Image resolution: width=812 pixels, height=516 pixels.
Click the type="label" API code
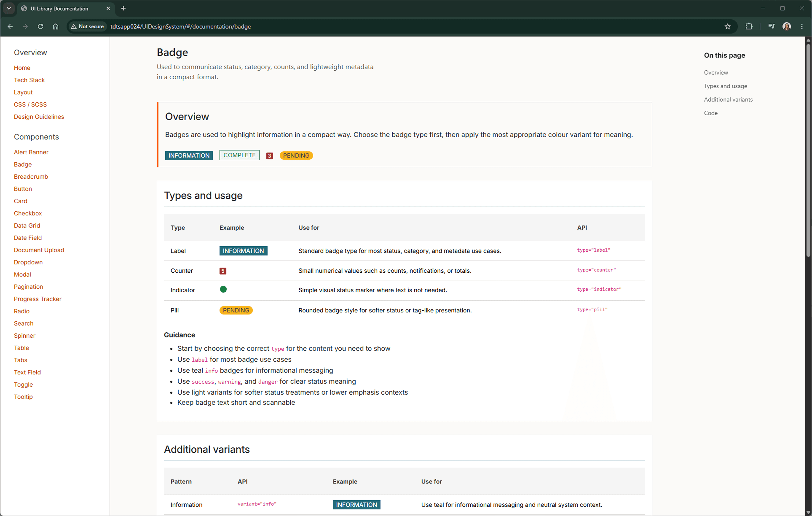point(594,250)
